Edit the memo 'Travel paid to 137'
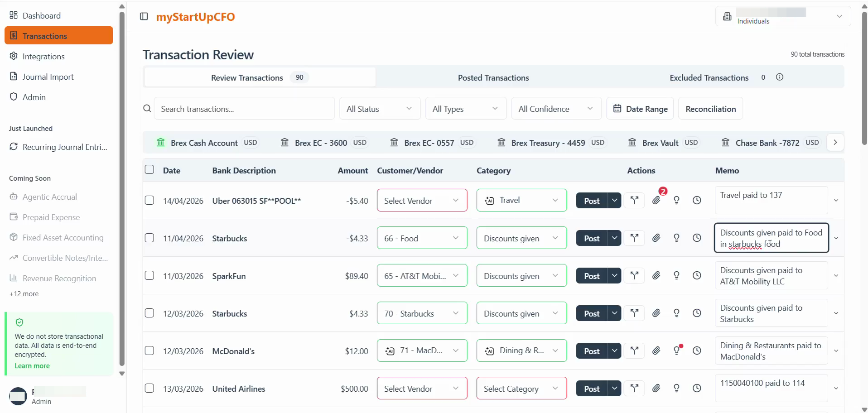The image size is (868, 413). (771, 200)
